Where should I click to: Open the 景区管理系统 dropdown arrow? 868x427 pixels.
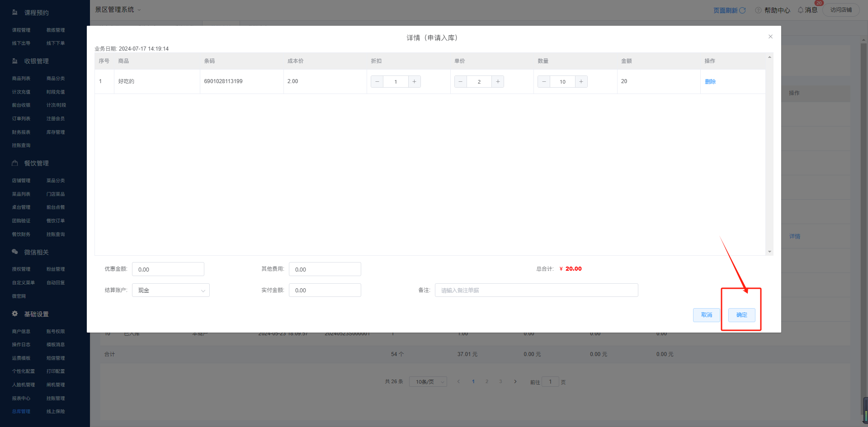[x=139, y=10]
